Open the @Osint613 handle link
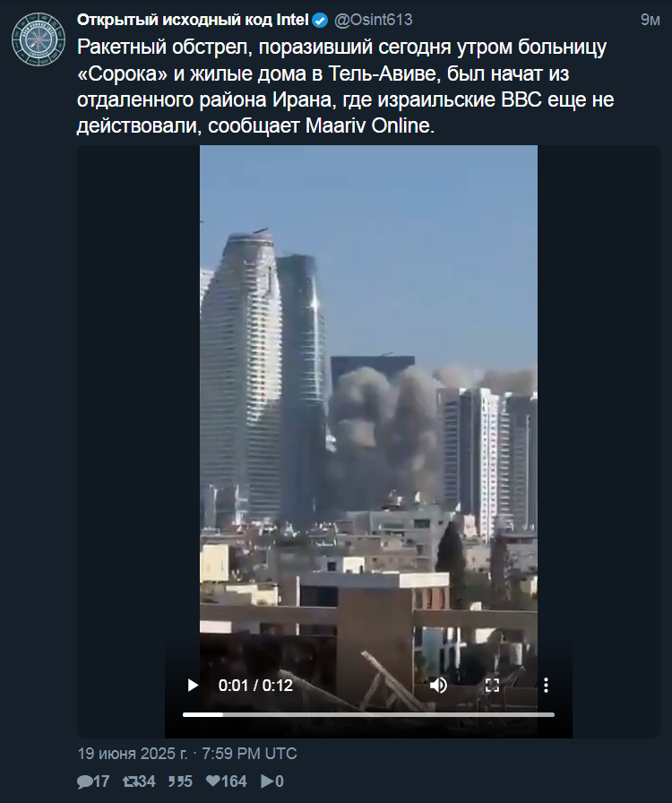 (374, 20)
